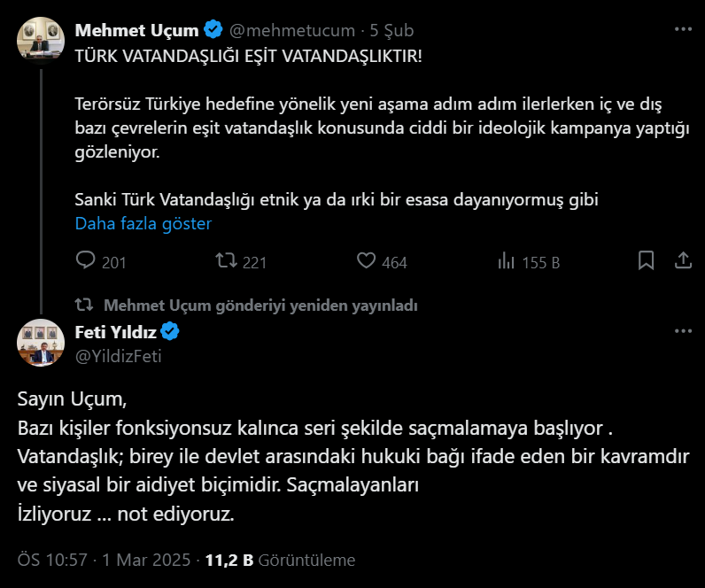
Task: Open view analytics icon showing 155 B
Action: (507, 261)
